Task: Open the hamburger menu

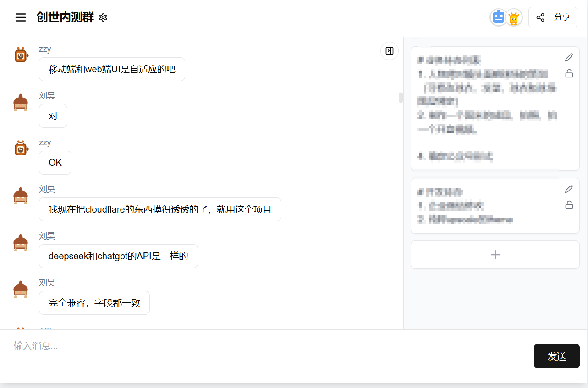Action: [x=20, y=17]
